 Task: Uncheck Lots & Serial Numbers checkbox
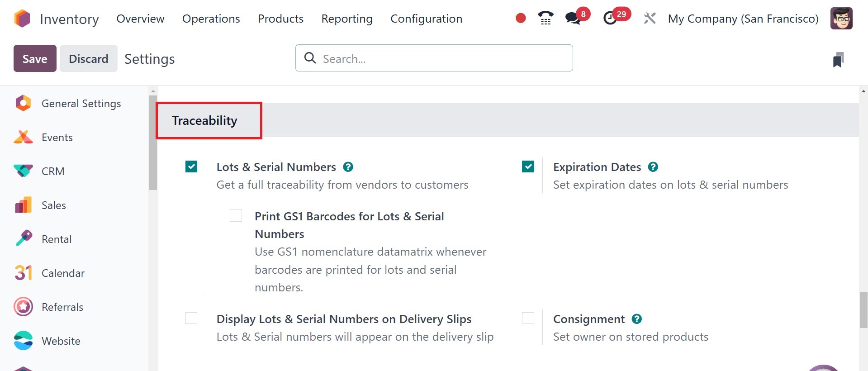point(191,167)
